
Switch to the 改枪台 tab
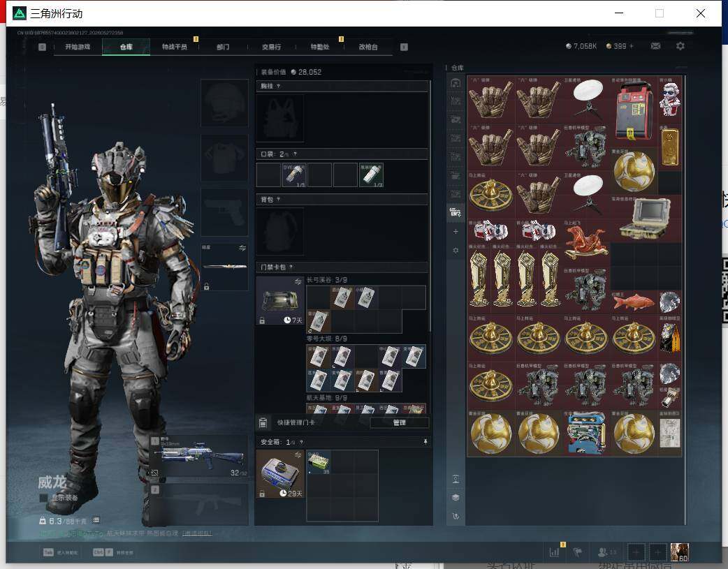click(367, 47)
